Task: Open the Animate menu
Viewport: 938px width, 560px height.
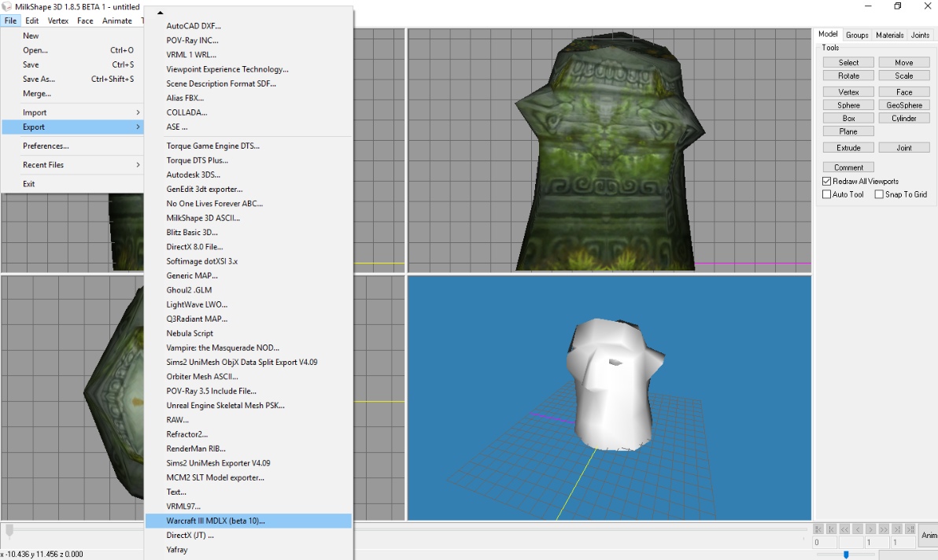Action: click(x=116, y=20)
